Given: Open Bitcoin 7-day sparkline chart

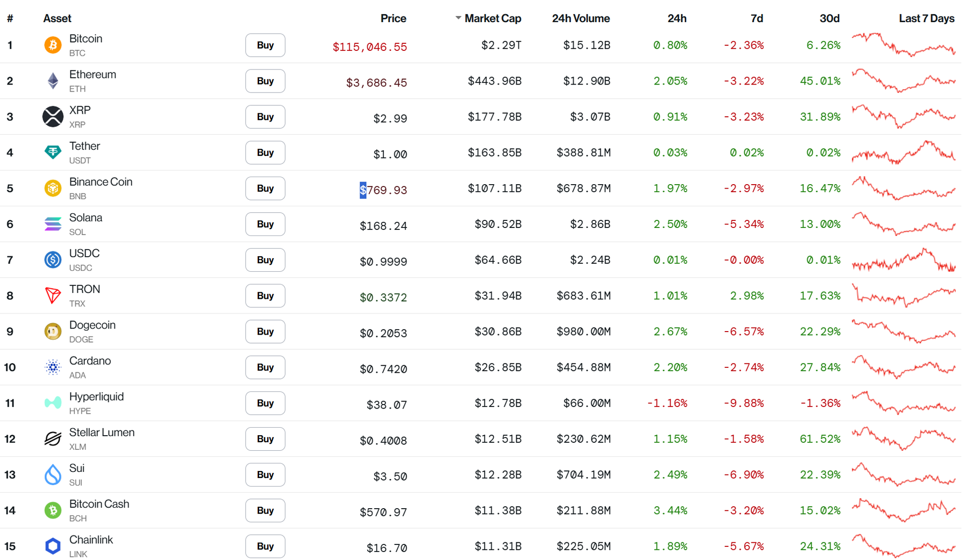Looking at the screenshot, I should (x=904, y=45).
